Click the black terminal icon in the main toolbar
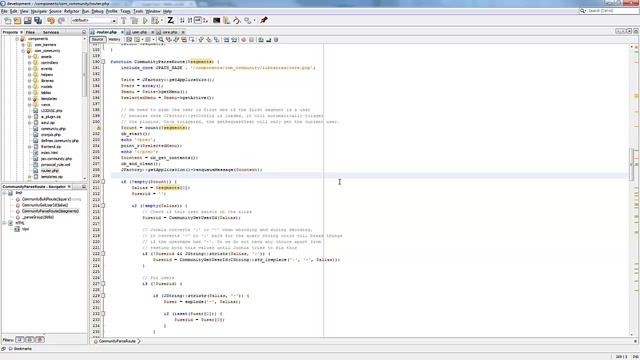The image size is (640, 360). (x=216, y=20)
